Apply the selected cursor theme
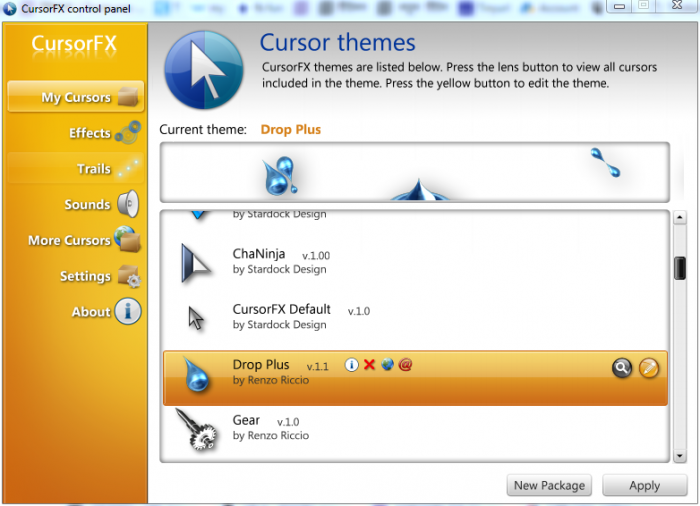Image resolution: width=700 pixels, height=506 pixels. [x=644, y=485]
